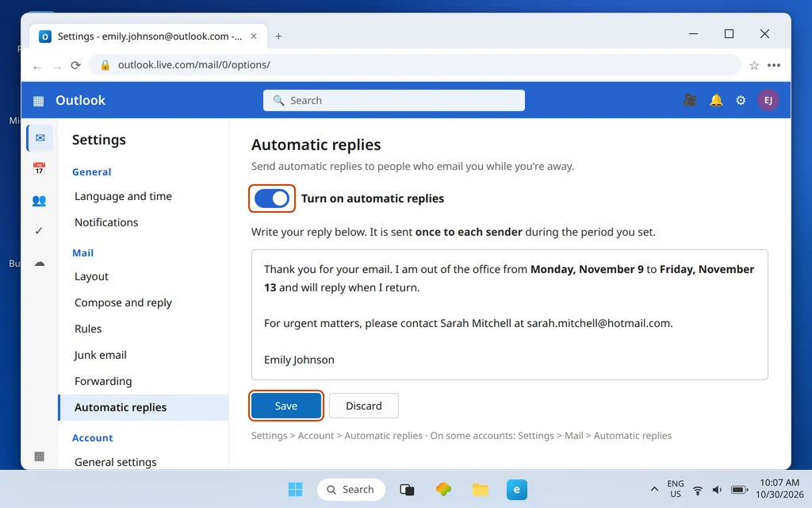Open the notifications bell icon
Image resolution: width=812 pixels, height=508 pixels.
pos(716,100)
